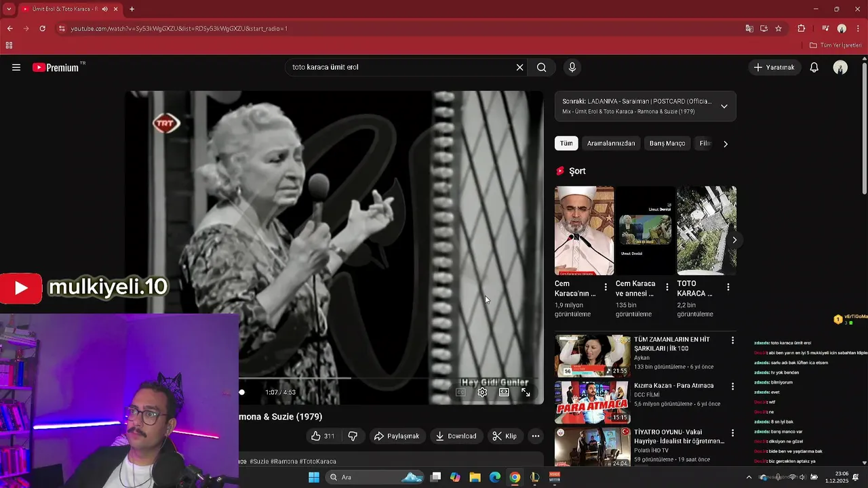The image size is (868, 488).
Task: Open options for Kızıma Kazan Para Atmaca
Action: (732, 386)
